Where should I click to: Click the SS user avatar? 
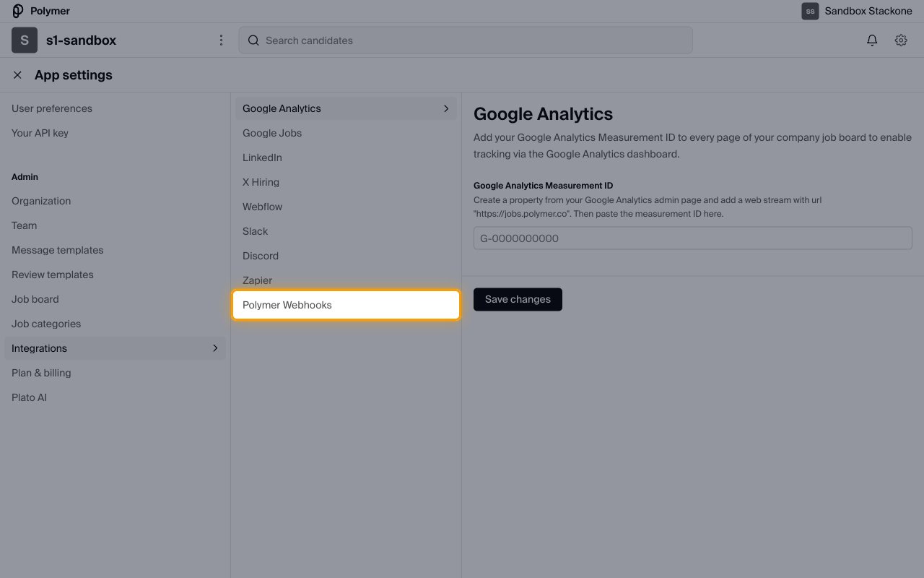pyautogui.click(x=810, y=11)
